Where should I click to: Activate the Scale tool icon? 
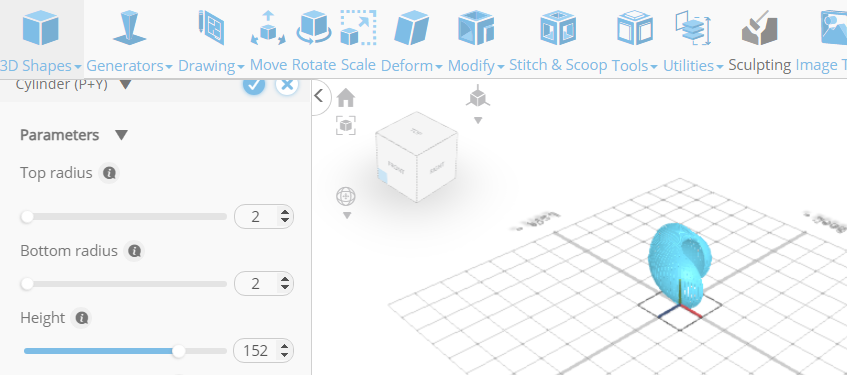(x=358, y=28)
